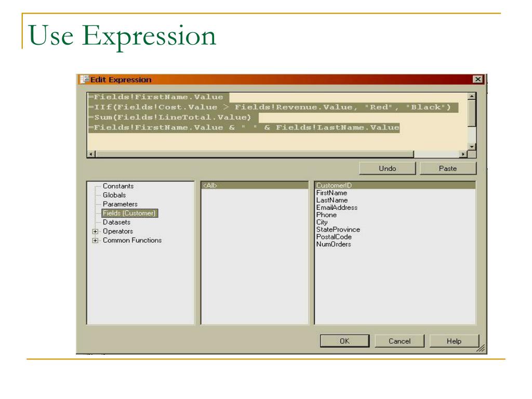Select FirstName field in list
The image size is (532, 399).
coord(331,193)
